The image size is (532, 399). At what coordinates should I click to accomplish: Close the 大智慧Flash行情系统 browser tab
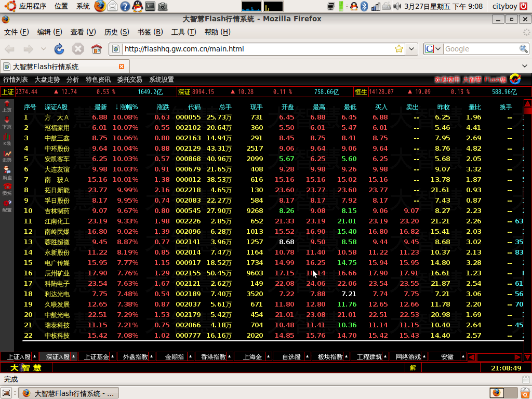[x=122, y=66]
